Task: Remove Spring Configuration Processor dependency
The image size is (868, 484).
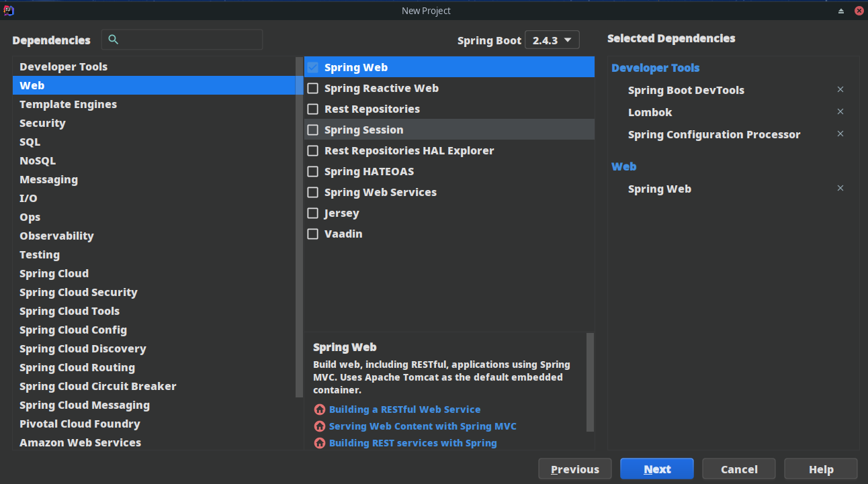Action: pyautogui.click(x=840, y=134)
